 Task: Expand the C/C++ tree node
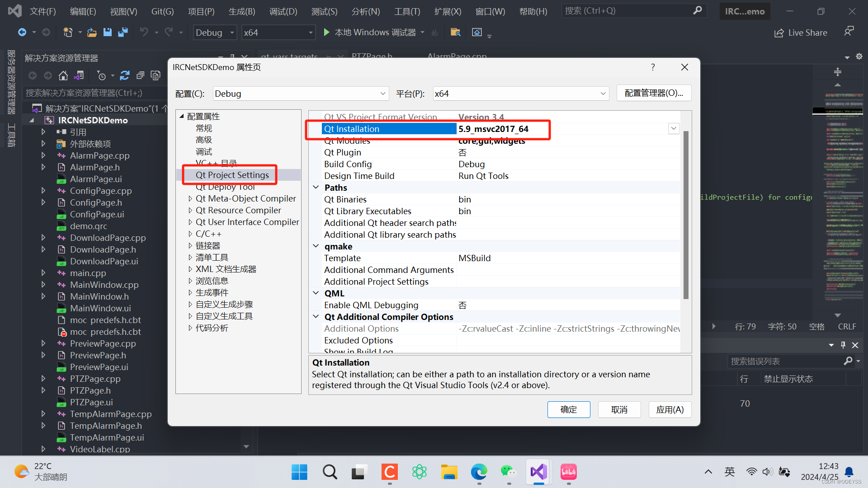click(x=190, y=234)
